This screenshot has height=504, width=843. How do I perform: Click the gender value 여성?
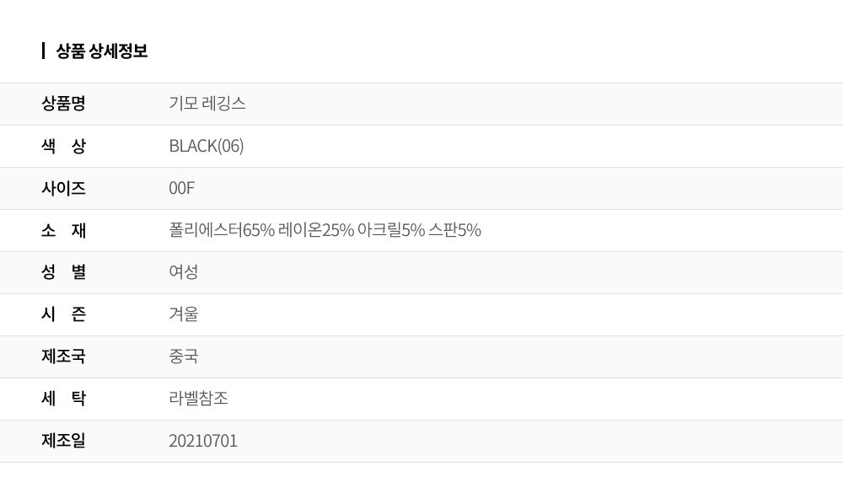(x=184, y=272)
